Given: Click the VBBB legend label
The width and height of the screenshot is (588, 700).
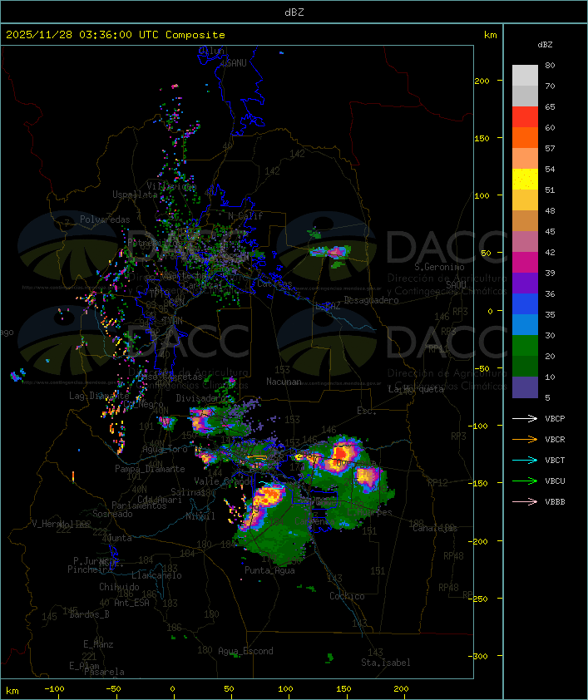Looking at the screenshot, I should coord(555,501).
